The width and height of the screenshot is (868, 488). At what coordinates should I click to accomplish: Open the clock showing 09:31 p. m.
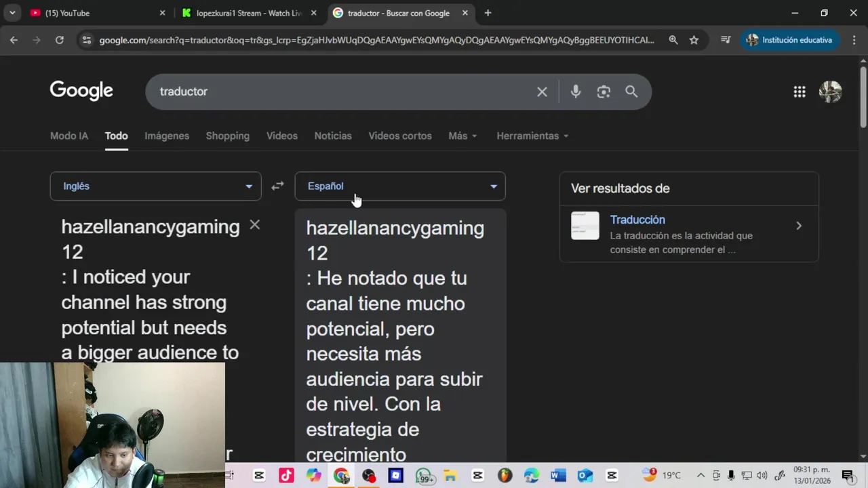coord(812,475)
